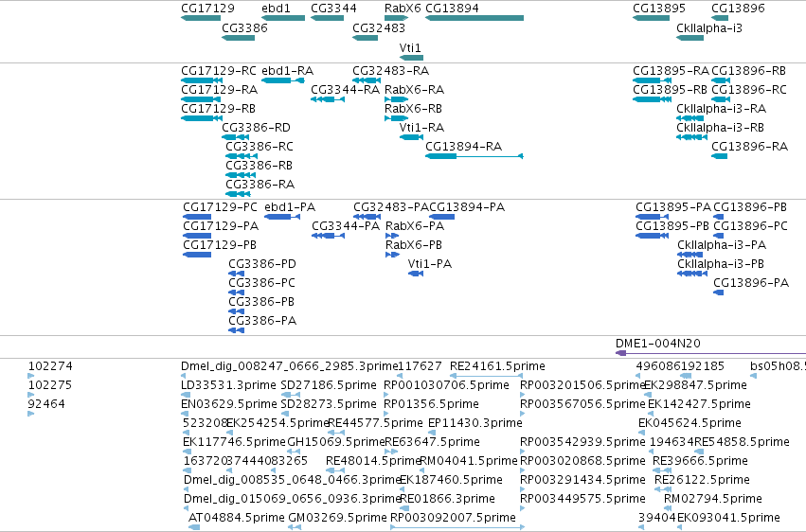Click transcript CkIIalpha-i3-RA
Viewport: 806px width, 532px height.
(690, 118)
